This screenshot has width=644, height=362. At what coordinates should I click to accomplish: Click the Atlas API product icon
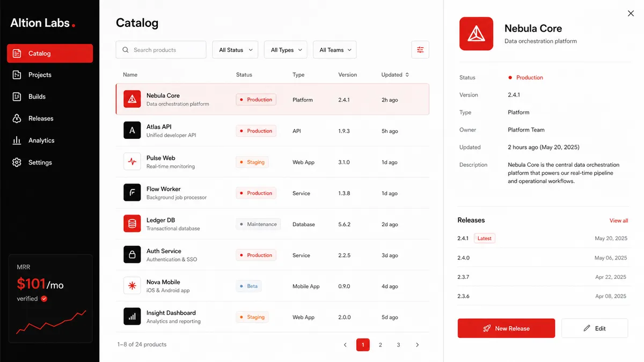coord(132,130)
